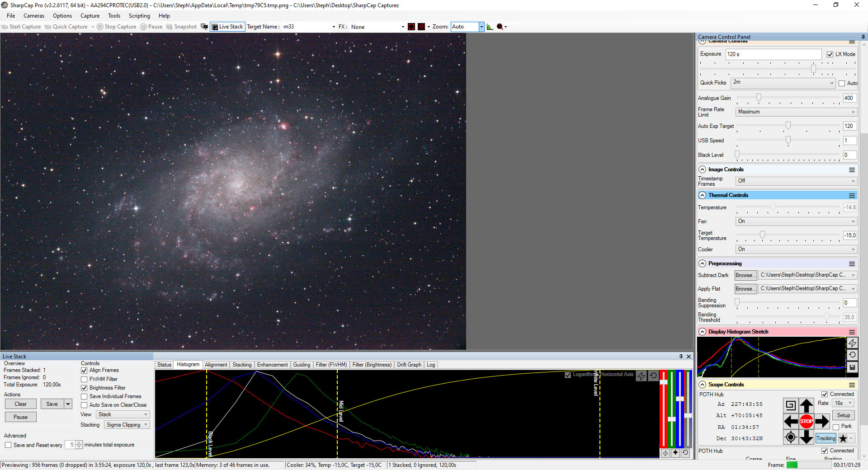868x470 pixels.
Task: Click the image histogram icon in top toolbar
Action: tap(490, 27)
